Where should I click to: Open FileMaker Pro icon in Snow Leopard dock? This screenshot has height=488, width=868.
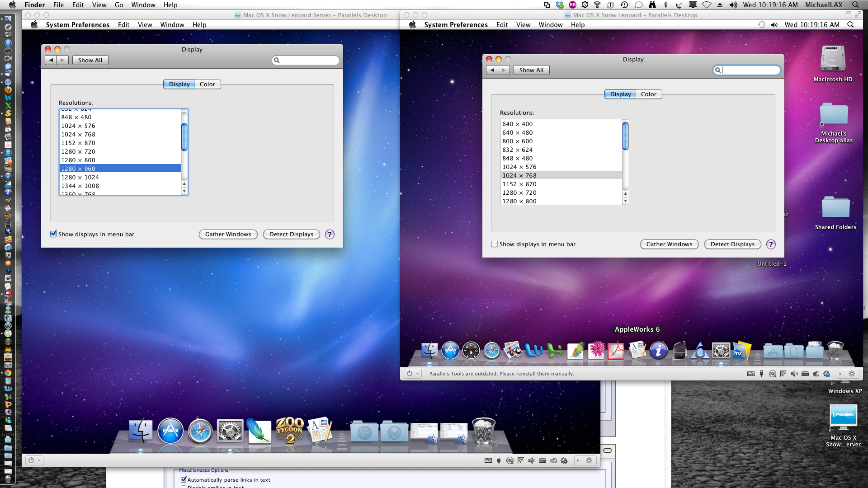click(x=741, y=351)
